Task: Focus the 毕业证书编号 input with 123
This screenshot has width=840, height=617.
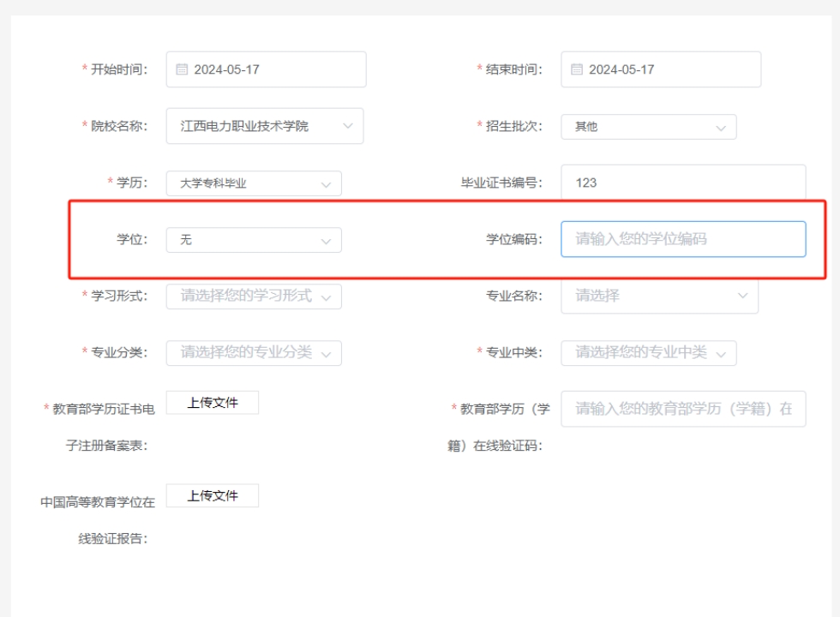Action: click(684, 183)
